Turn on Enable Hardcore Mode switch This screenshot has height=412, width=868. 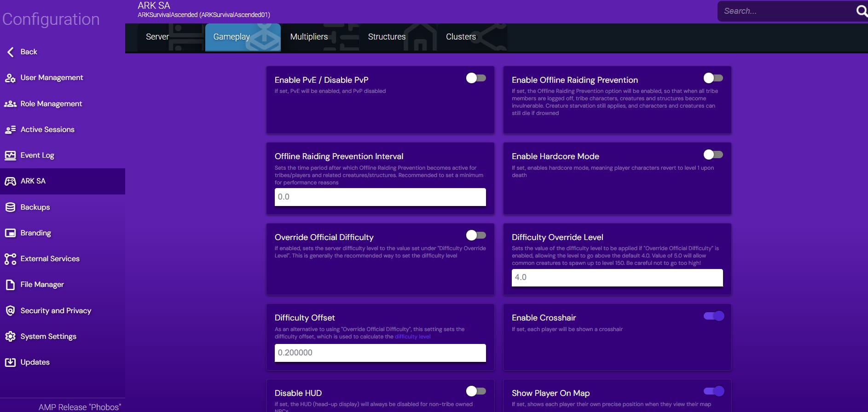(x=713, y=154)
